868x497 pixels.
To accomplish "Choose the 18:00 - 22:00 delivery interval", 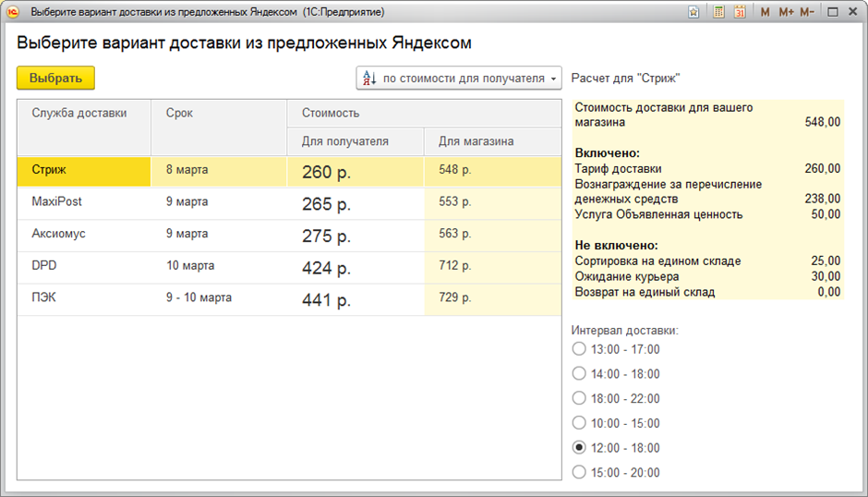I will coord(579,398).
